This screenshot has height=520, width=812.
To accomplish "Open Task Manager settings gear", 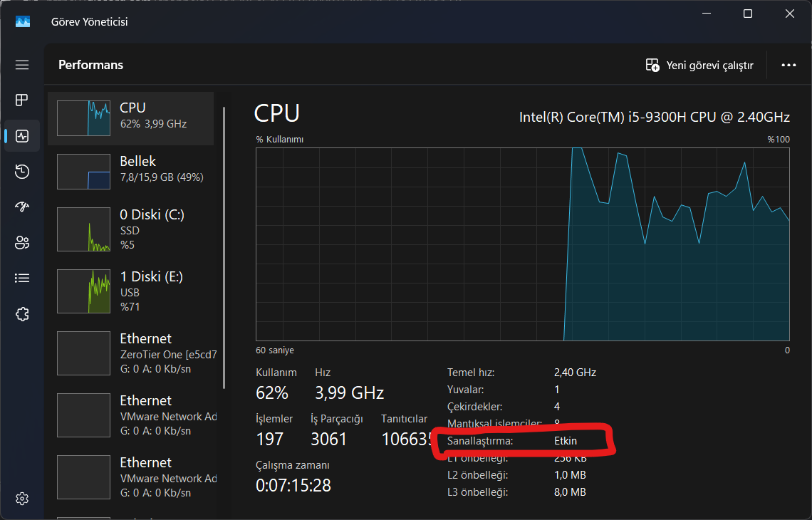I will click(x=22, y=499).
